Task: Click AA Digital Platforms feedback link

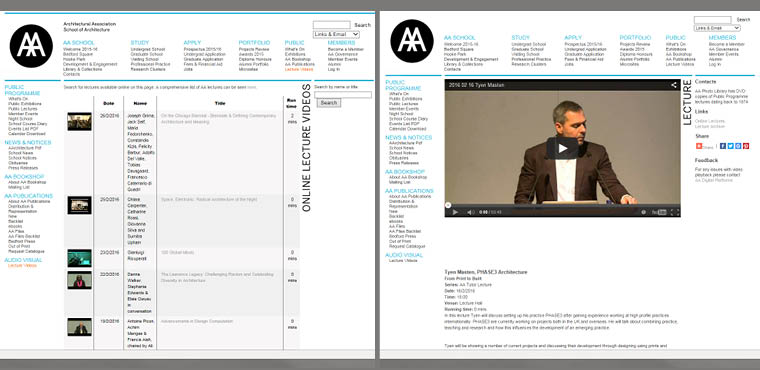Action: click(713, 180)
